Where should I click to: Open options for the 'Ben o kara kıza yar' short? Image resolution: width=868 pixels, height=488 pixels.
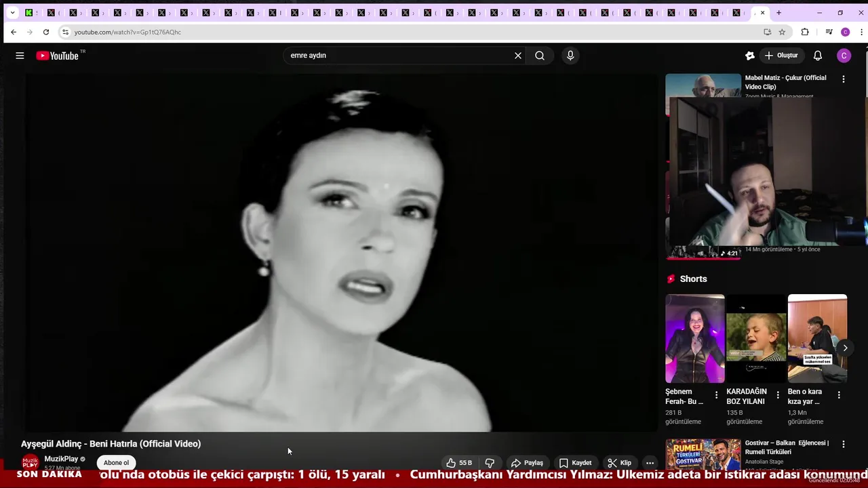click(x=839, y=394)
